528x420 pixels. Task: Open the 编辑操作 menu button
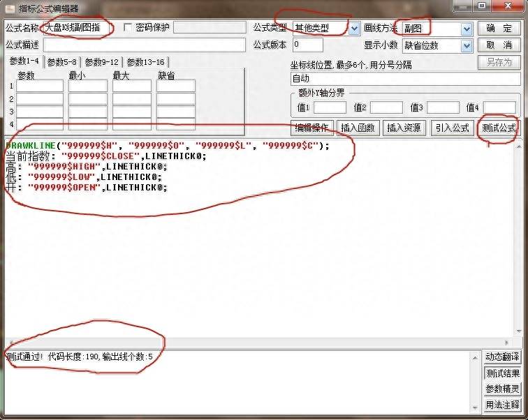coord(311,128)
